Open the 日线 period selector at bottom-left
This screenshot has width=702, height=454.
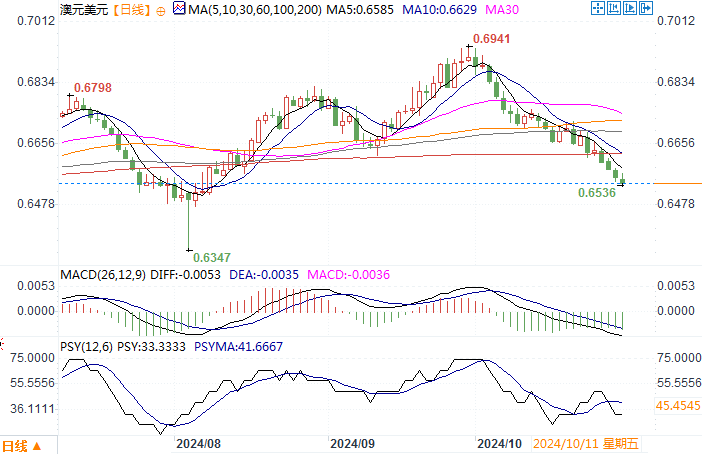(16, 446)
